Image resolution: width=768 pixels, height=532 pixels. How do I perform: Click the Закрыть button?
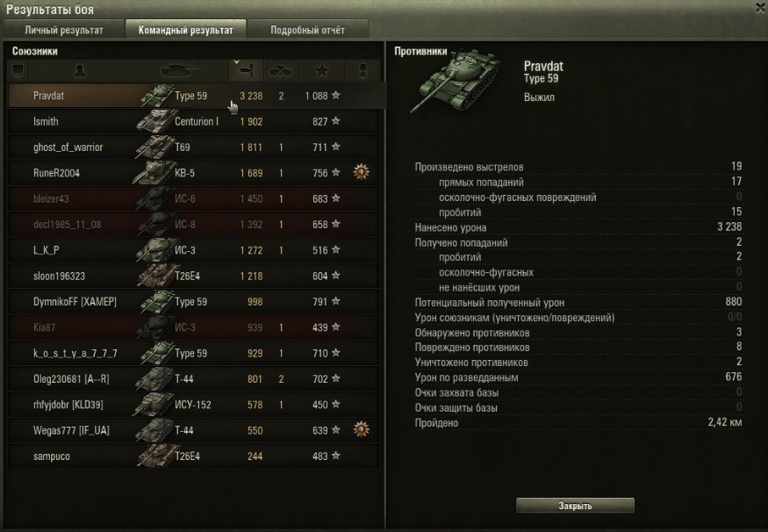[x=575, y=506]
